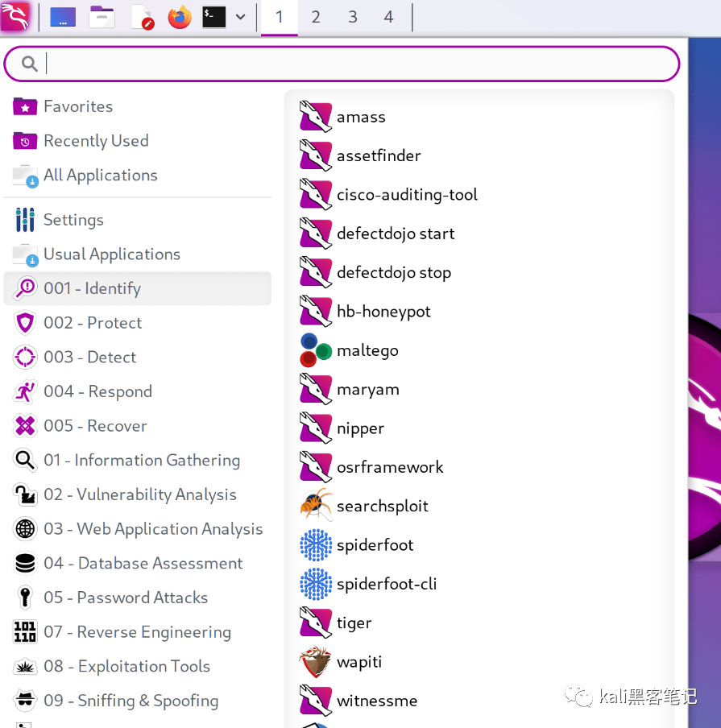The height and width of the screenshot is (728, 721).
Task: Switch to workspace 4
Action: click(389, 17)
